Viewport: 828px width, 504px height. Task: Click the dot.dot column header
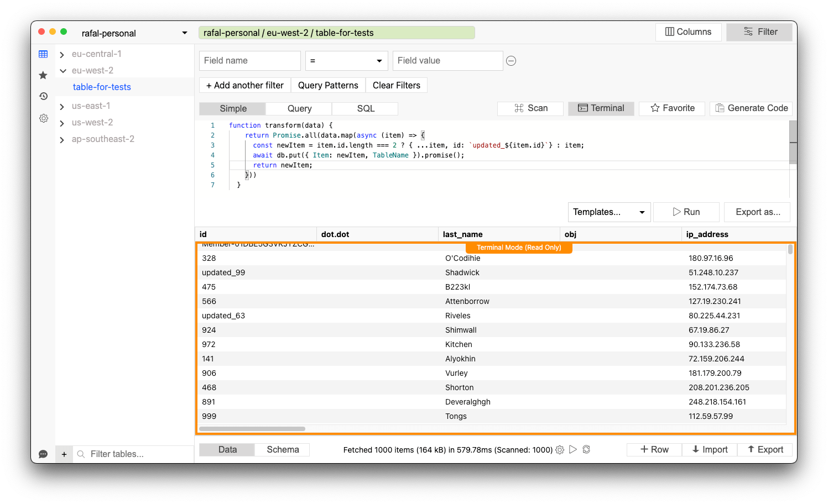(377, 234)
